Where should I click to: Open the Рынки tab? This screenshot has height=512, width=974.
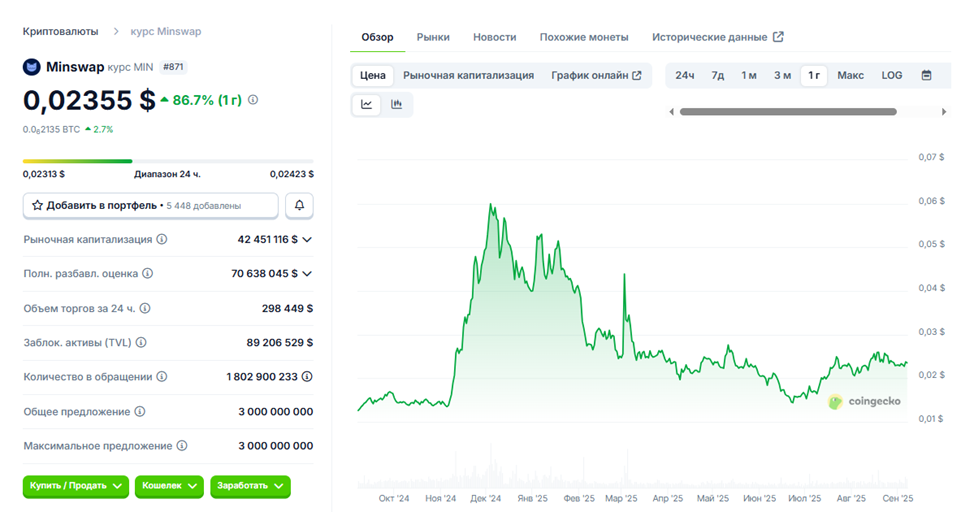(x=433, y=37)
